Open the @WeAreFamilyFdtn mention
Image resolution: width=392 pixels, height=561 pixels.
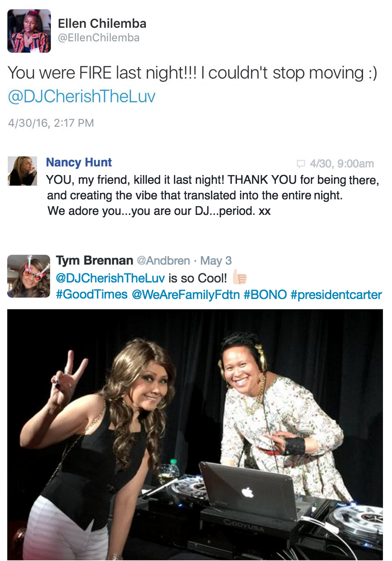[186, 295]
